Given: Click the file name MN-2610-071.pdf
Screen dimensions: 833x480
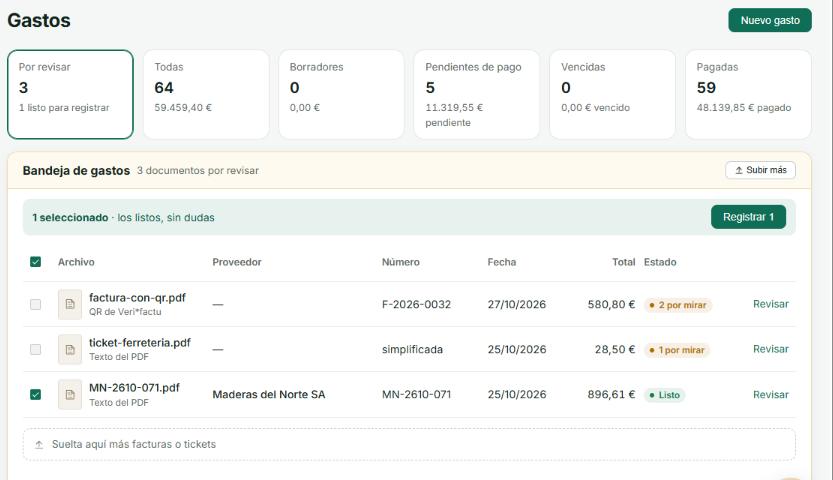Looking at the screenshot, I should 134,388.
